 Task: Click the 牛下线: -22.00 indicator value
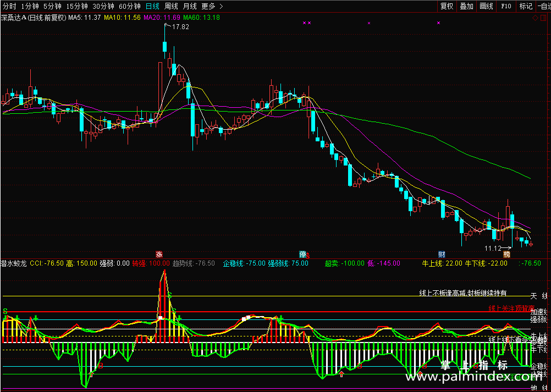486,263
